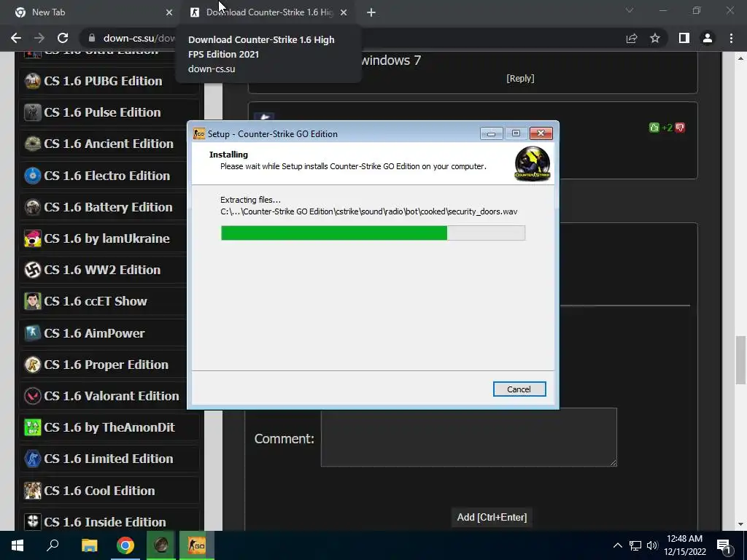Screen dimensions: 747x560
Task: Open the CS 1.6 ccET Show icon
Action: [x=32, y=301]
